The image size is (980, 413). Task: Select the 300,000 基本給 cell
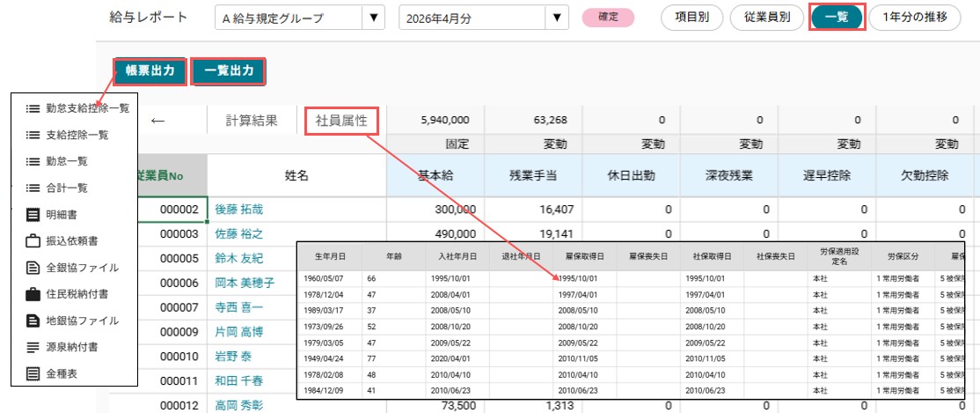(x=435, y=210)
